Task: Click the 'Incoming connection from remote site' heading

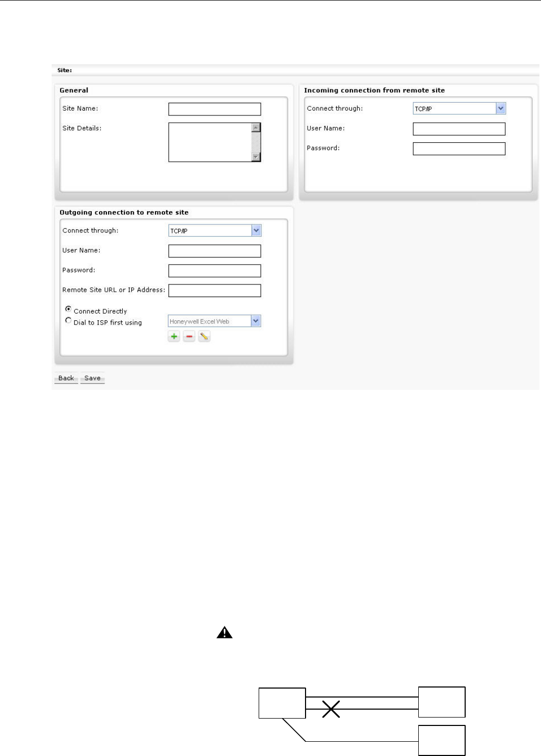Action: tap(375, 90)
